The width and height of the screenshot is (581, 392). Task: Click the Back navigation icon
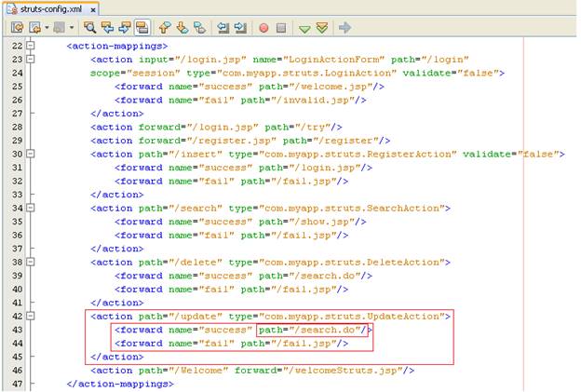[34, 27]
